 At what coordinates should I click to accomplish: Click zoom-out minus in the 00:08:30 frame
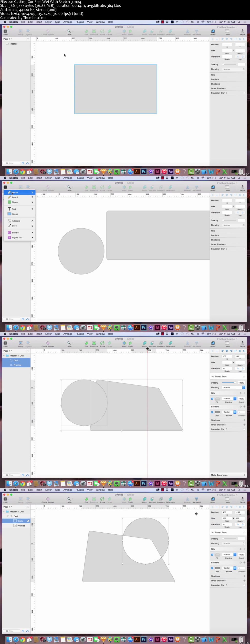[x=65, y=343]
